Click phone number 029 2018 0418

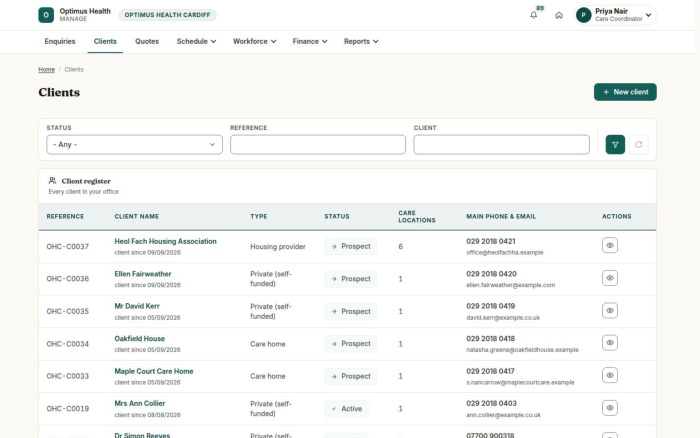click(x=491, y=338)
